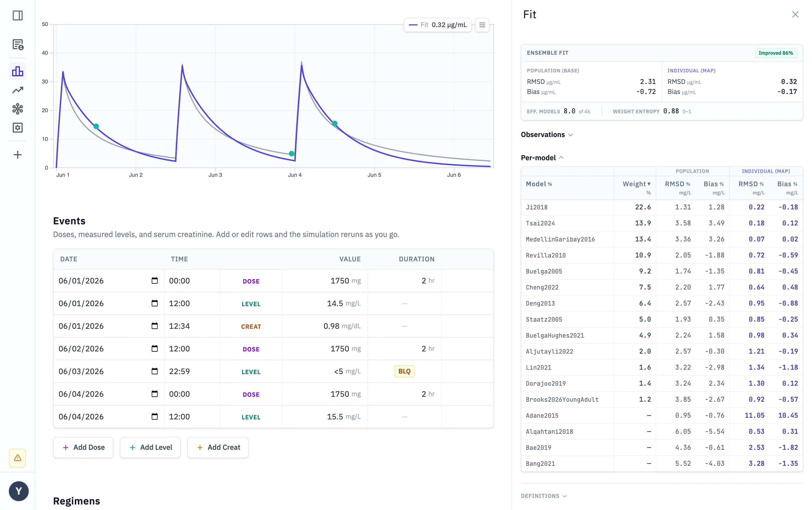This screenshot has width=812, height=510.
Task: Select the Aljutayli2022 model row
Action: tap(661, 351)
